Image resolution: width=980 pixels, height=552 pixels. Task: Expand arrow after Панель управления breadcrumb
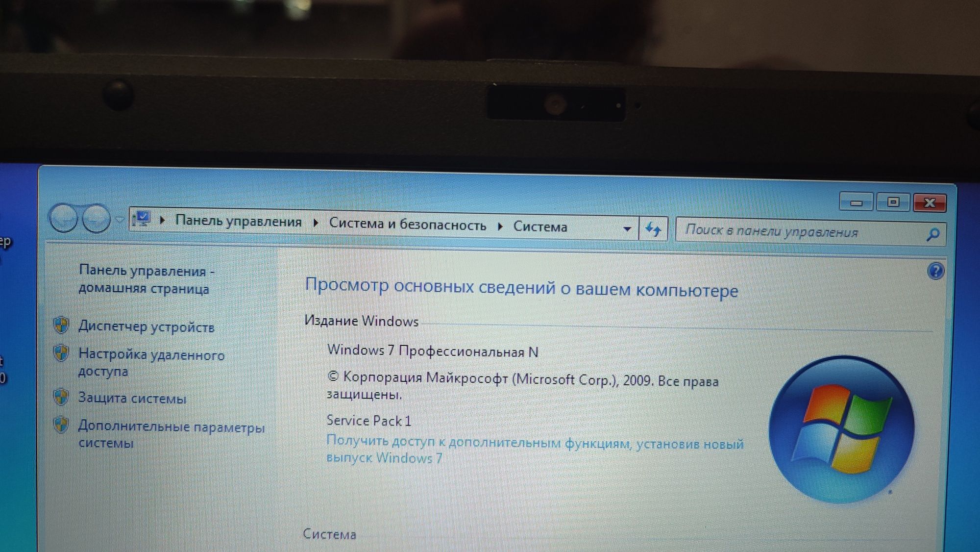[316, 223]
